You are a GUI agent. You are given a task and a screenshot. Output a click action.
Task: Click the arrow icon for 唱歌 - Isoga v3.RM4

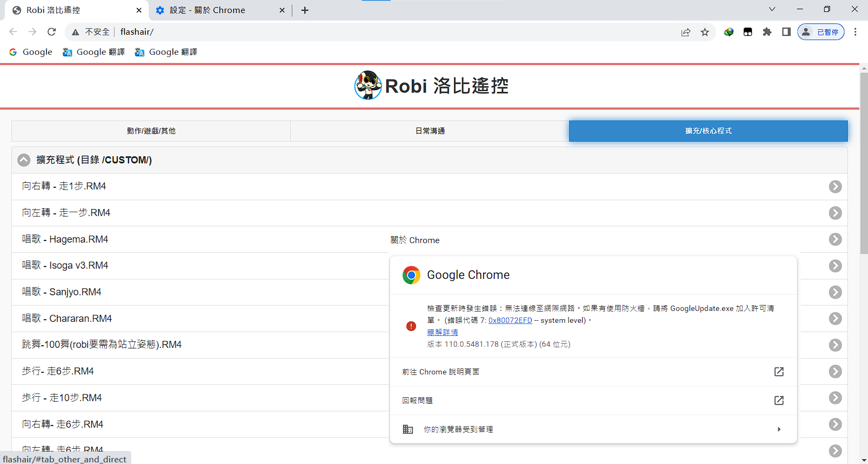point(835,266)
